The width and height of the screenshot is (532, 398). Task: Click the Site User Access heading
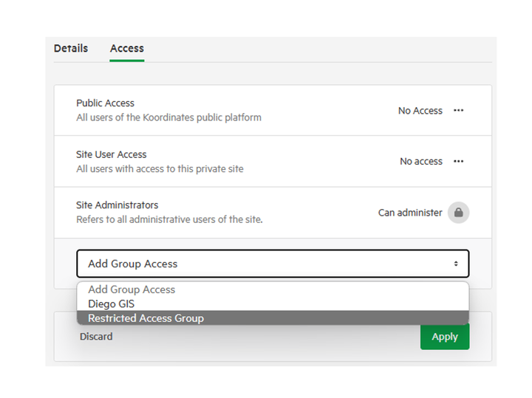point(112,154)
